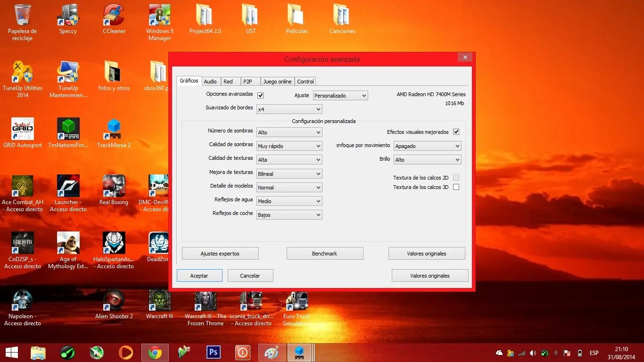This screenshot has height=362, width=644.
Task: Click Valores originales beside Cancelar
Action: click(430, 276)
